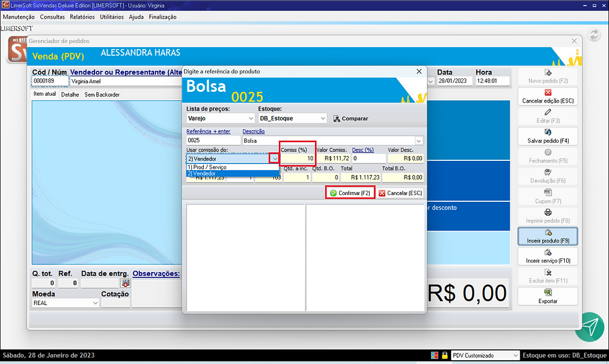
Task: Click the Referência input field with 0025
Action: pyautogui.click(x=213, y=140)
